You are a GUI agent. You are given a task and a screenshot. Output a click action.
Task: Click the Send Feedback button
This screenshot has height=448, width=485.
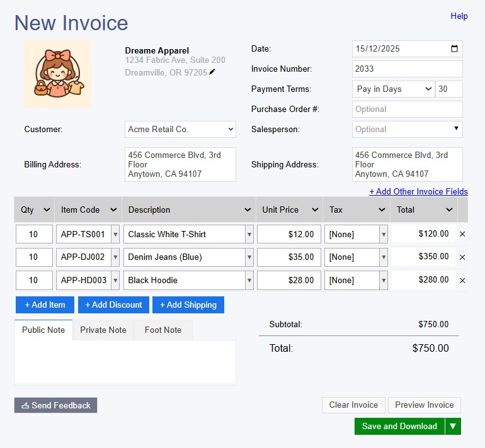tap(55, 405)
